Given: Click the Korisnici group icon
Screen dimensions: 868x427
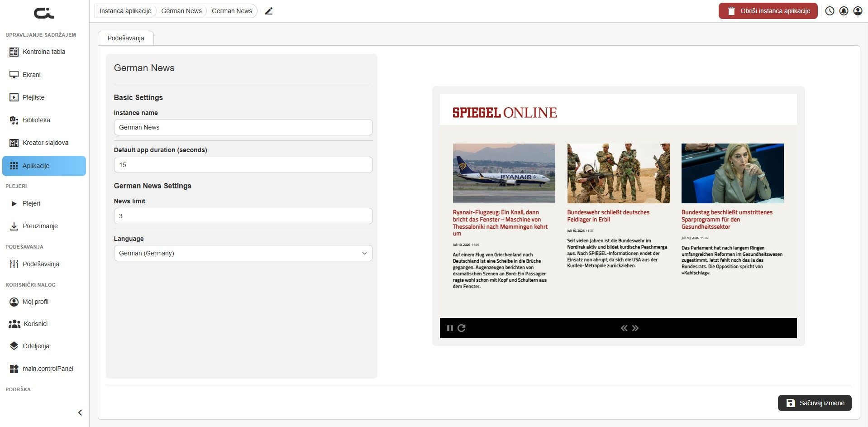Looking at the screenshot, I should (14, 324).
